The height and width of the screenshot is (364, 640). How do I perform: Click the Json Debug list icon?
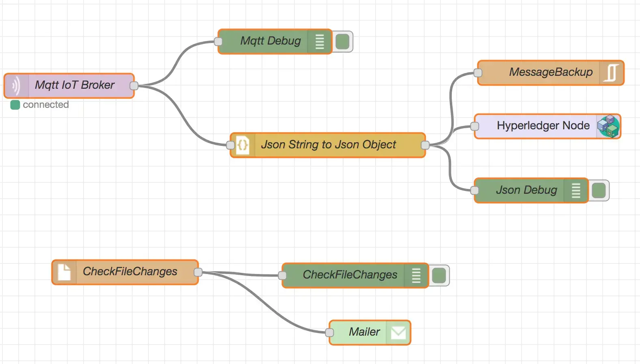(576, 191)
